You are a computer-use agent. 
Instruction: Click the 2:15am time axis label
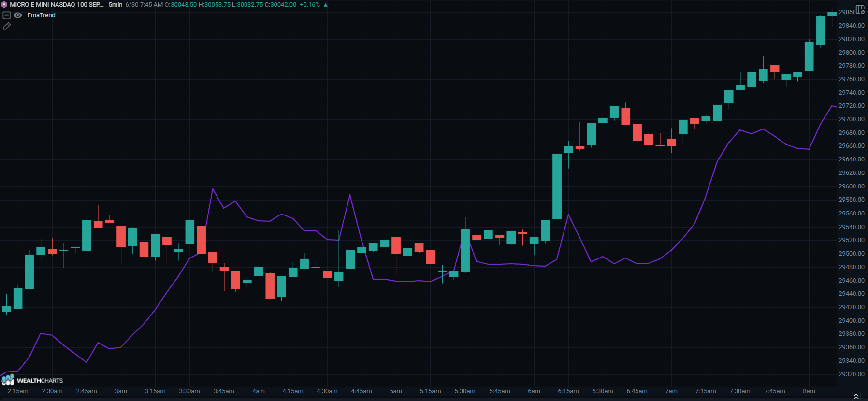[x=18, y=391]
